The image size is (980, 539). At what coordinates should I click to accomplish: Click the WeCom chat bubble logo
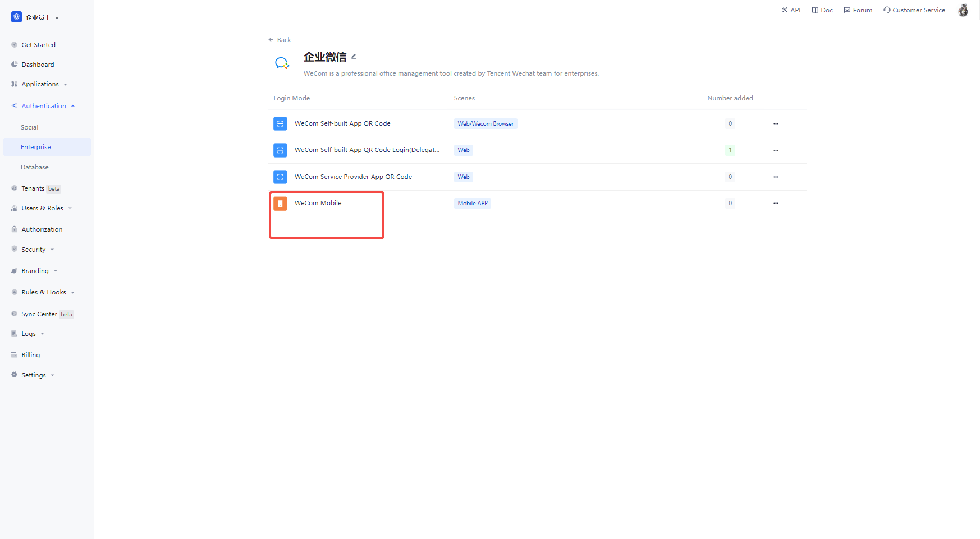(282, 63)
